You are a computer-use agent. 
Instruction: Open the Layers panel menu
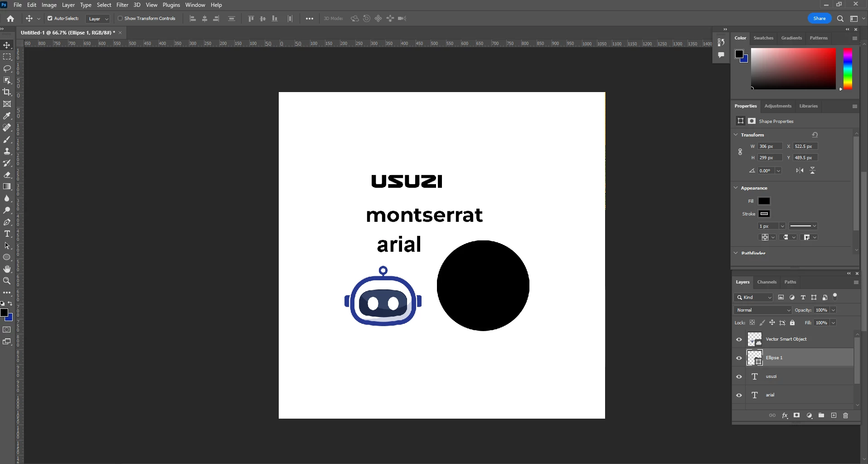[x=856, y=282]
